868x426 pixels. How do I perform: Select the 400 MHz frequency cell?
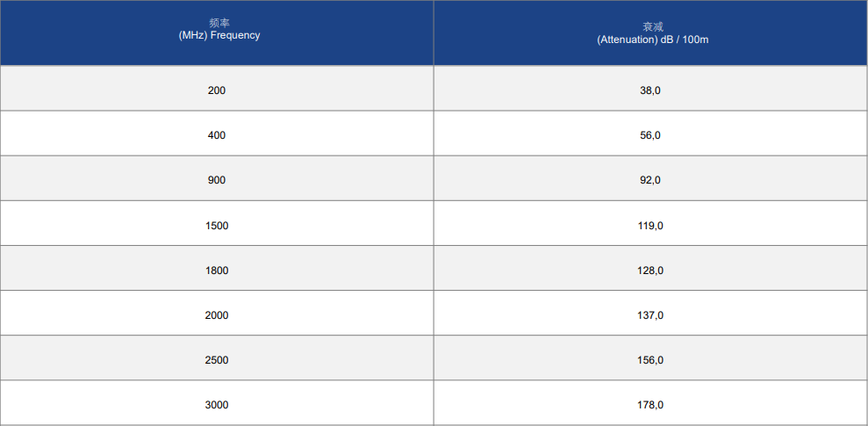pyautogui.click(x=217, y=134)
